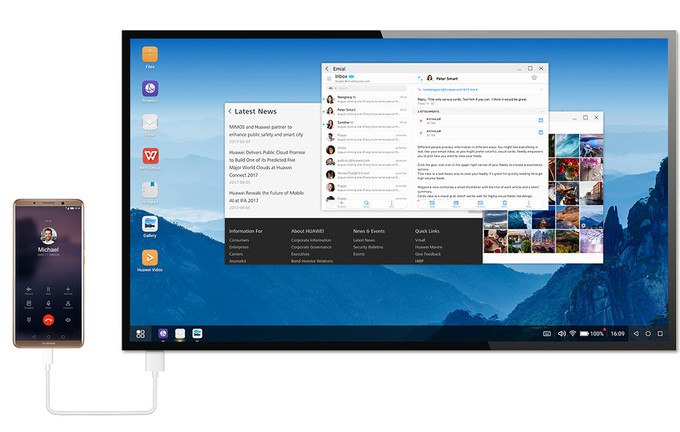
Task: Open the Gallery desktop icon
Action: click(x=150, y=224)
